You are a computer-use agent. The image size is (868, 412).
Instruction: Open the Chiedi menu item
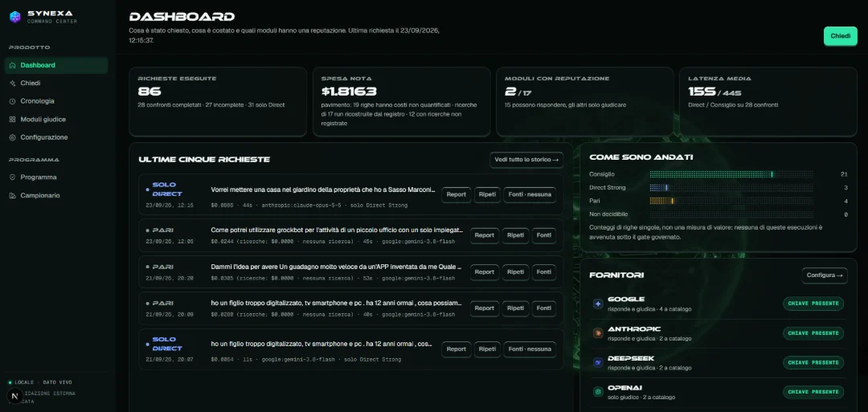pyautogui.click(x=56, y=83)
